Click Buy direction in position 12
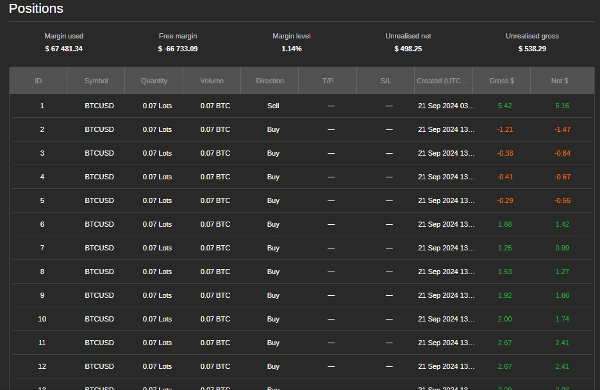Screen dimensions: 600x390 pyautogui.click(x=273, y=366)
